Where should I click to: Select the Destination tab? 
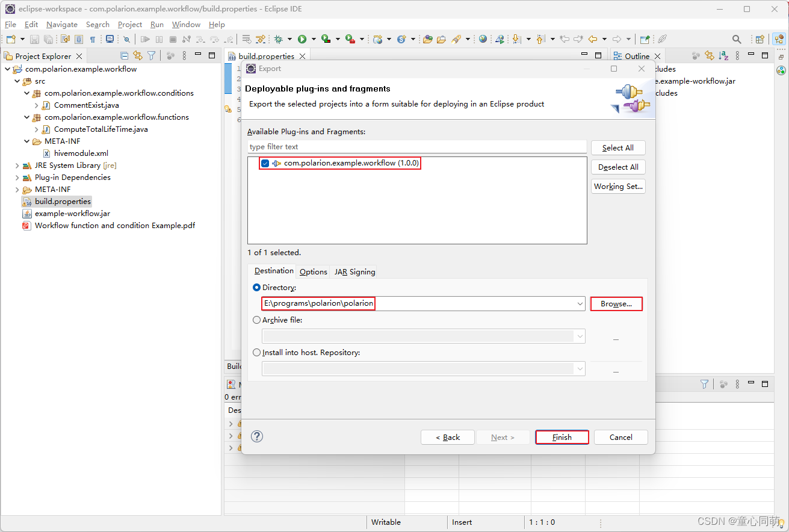click(x=274, y=271)
